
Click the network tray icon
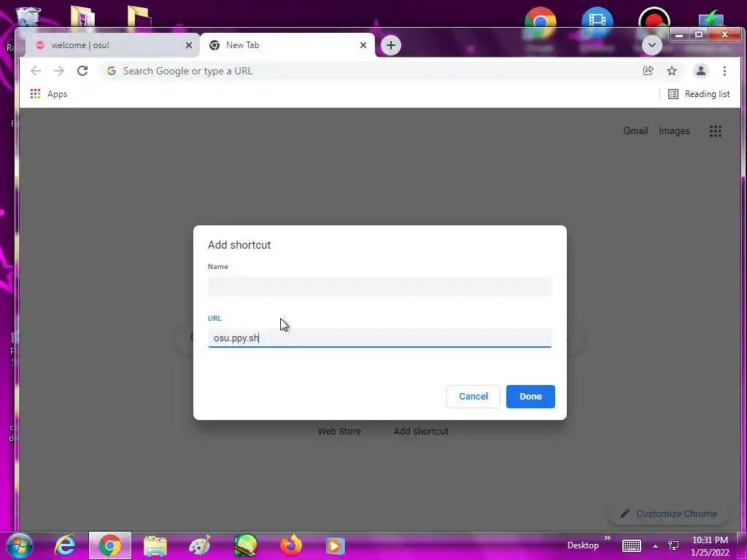(x=673, y=545)
